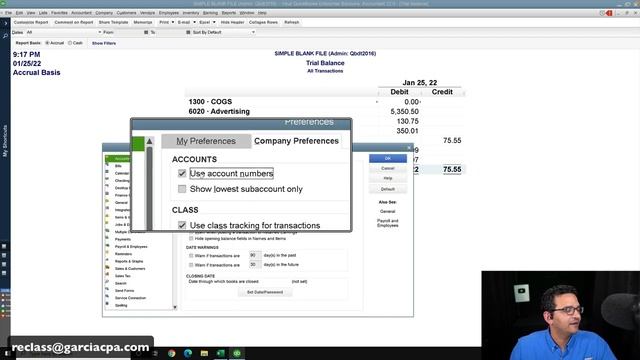Open Microsoft Edge from the taskbar
Viewport: 640px width, 360px height.
point(188,353)
